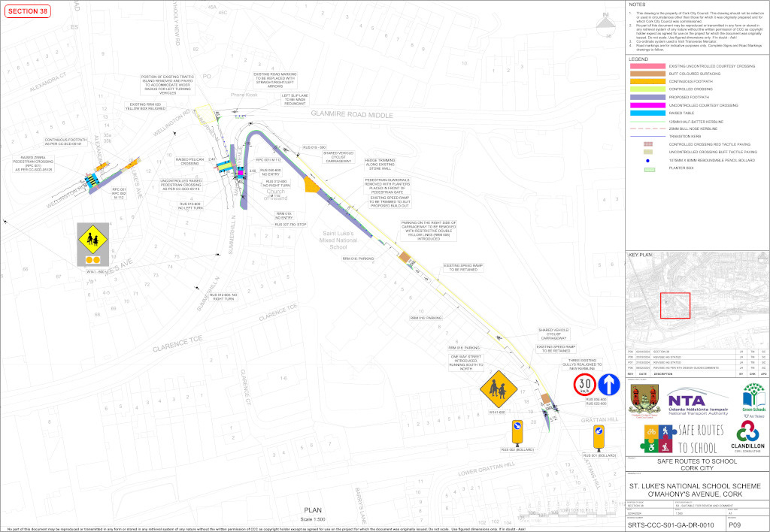Click the HEDGE TRIMMING ALONG STONE WALL callout
The width and height of the screenshot is (770, 532).
click(380, 165)
